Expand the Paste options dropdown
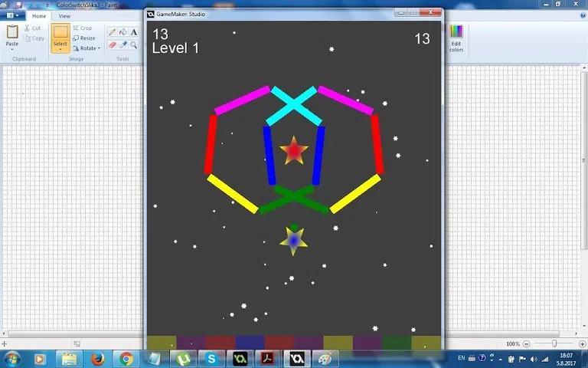The height and width of the screenshot is (368, 588). [12, 49]
